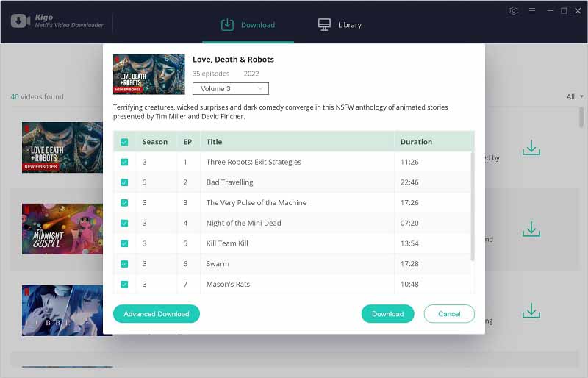Open the All filter dropdown
This screenshot has height=378, width=588.
[575, 97]
